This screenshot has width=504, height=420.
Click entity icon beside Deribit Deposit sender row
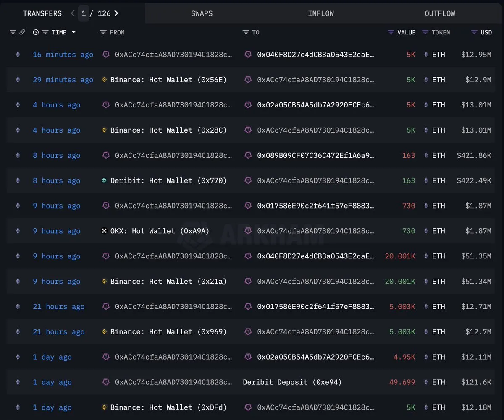click(x=106, y=382)
